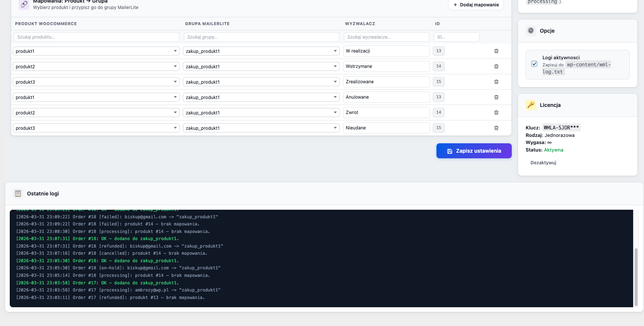Screen dimensions: 644x326
Task: Click trash icon in the Zwrot row
Action: [x=496, y=113]
